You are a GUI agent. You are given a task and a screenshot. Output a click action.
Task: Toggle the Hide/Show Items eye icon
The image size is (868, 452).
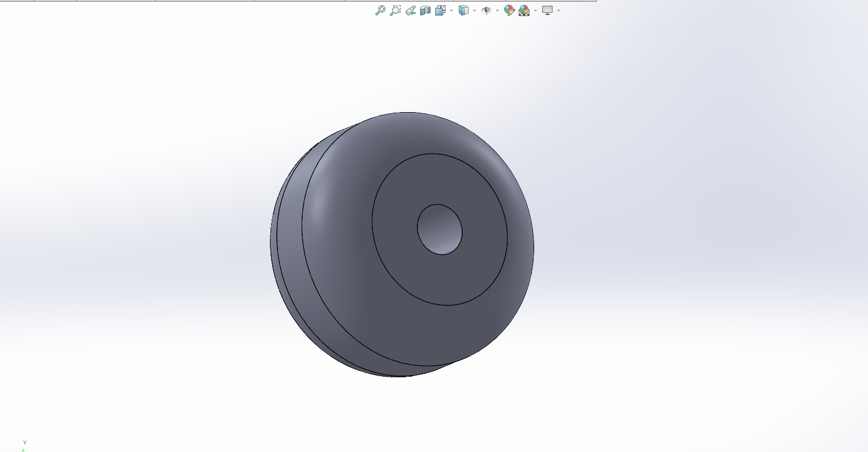[x=486, y=10]
